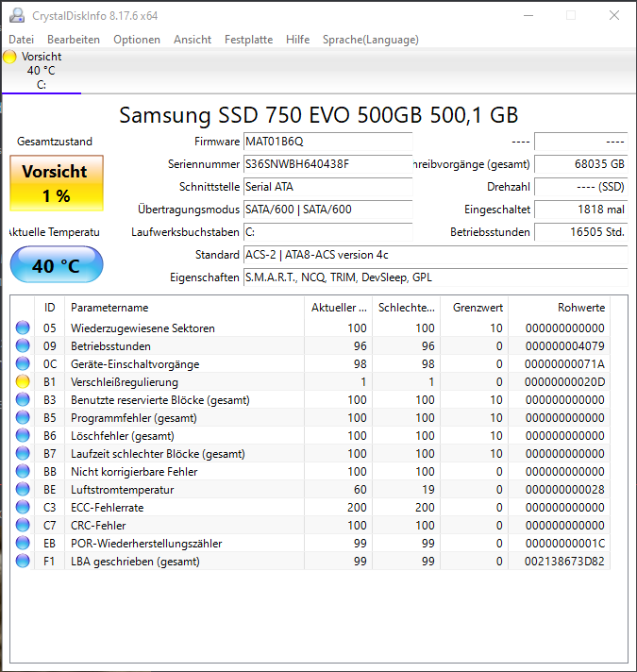Screen dimensions: 637x672
Task: Click the ID column header
Action: 50,308
